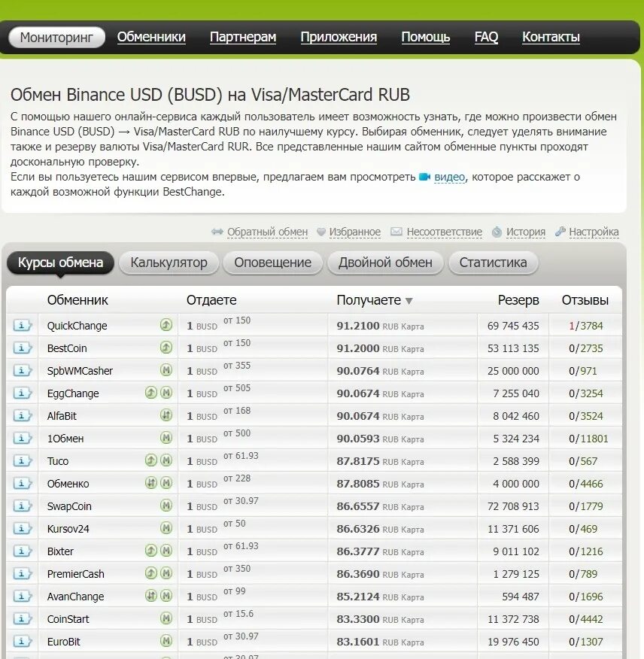This screenshot has width=644, height=659.
Task: Click the Резерв column header
Action: click(x=518, y=300)
